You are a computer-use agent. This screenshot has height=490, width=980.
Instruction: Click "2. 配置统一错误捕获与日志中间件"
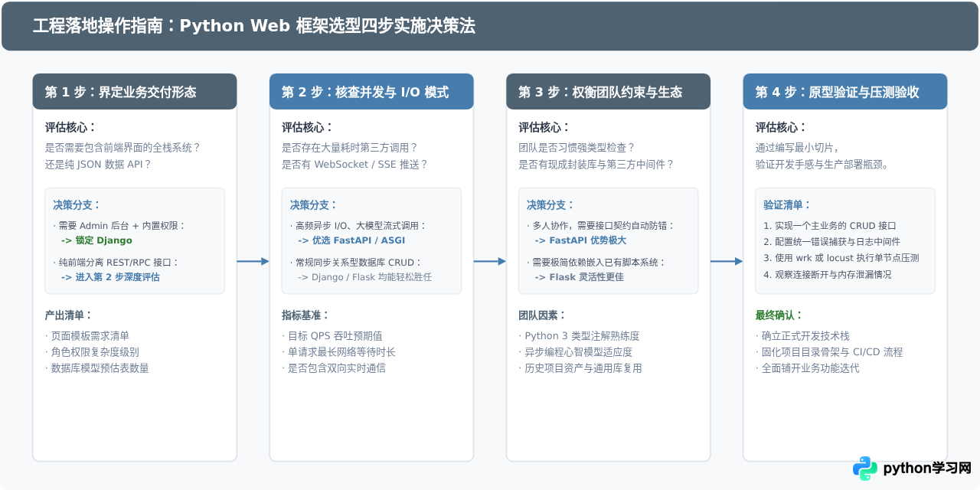(x=832, y=241)
